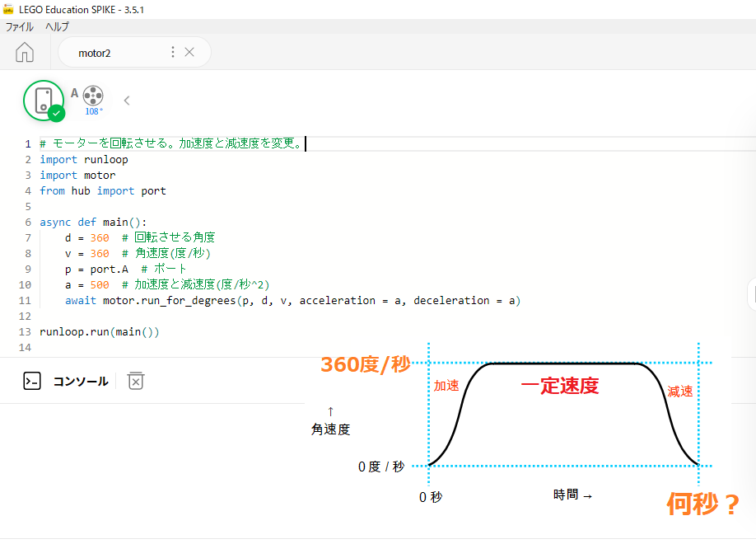The width and height of the screenshot is (756, 544).
Task: Click the value 500 in line 10
Action: [100, 285]
